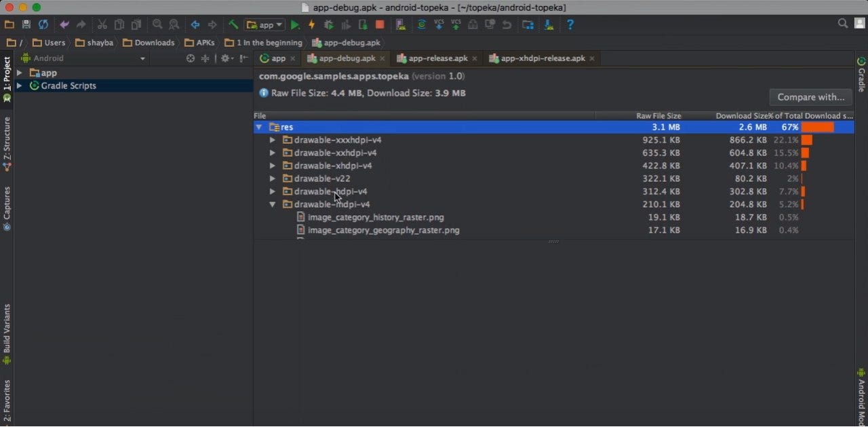This screenshot has height=427, width=868.
Task: Close the app-release.apk tab
Action: tap(475, 58)
